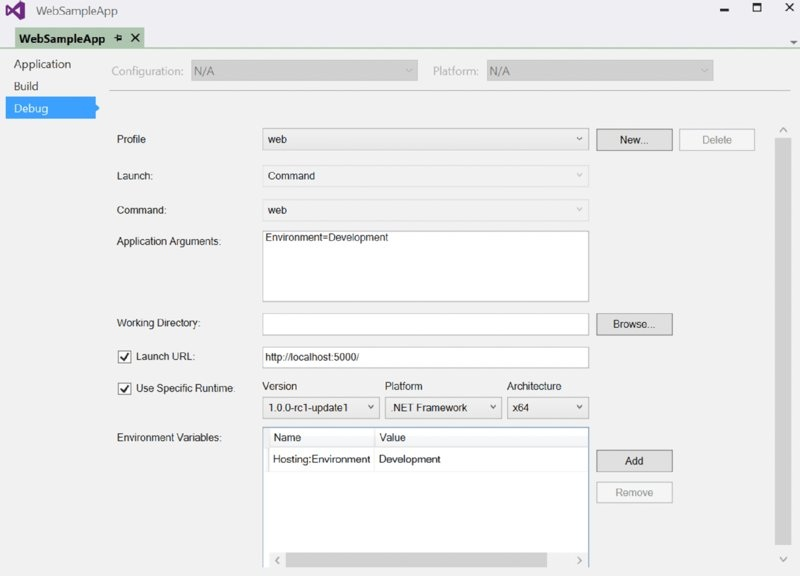Open the Profile dropdown
This screenshot has width=800, height=576.
pos(426,139)
